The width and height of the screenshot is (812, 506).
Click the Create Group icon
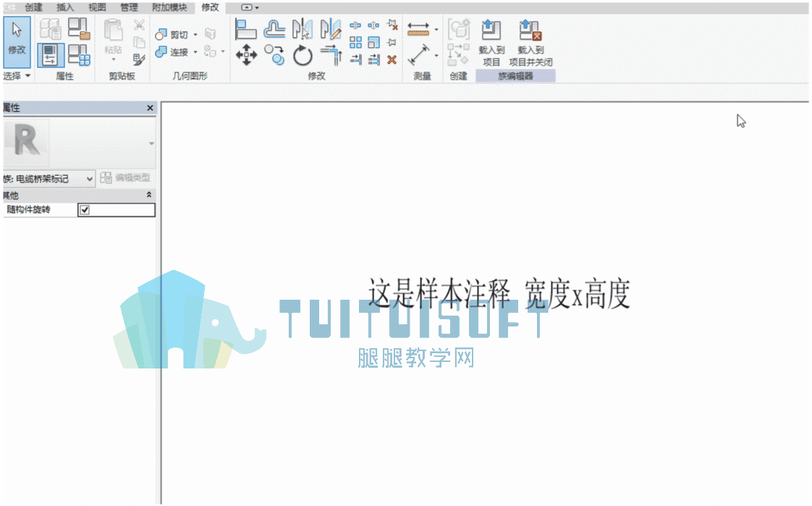459,29
